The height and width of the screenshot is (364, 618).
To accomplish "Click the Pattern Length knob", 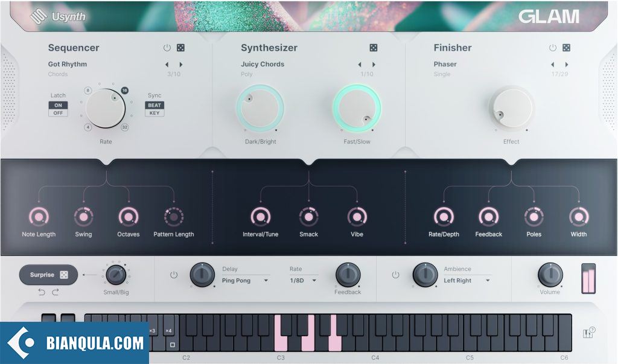I will coord(174,217).
